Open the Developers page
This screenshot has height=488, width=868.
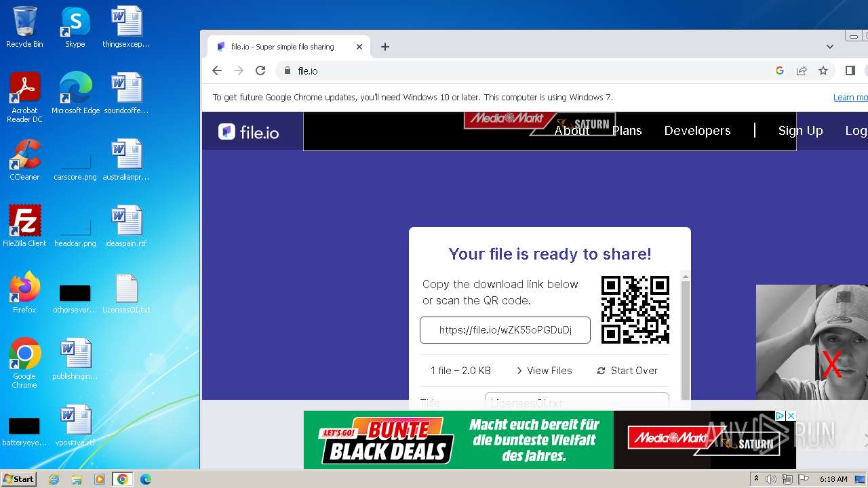tap(697, 131)
